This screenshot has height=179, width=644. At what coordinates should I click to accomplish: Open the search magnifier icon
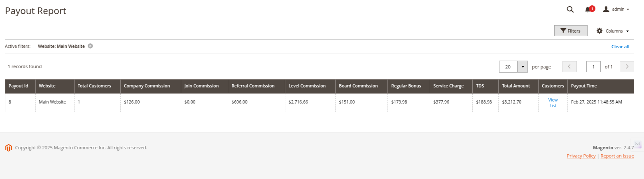click(570, 9)
